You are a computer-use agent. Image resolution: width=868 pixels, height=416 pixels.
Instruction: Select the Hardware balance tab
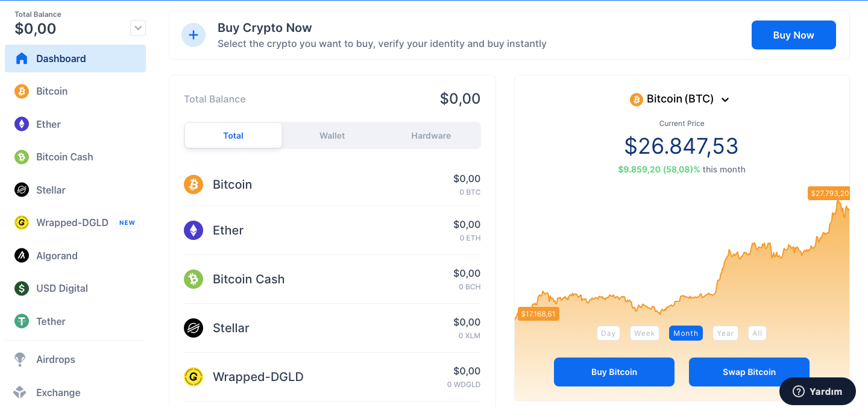[431, 136]
